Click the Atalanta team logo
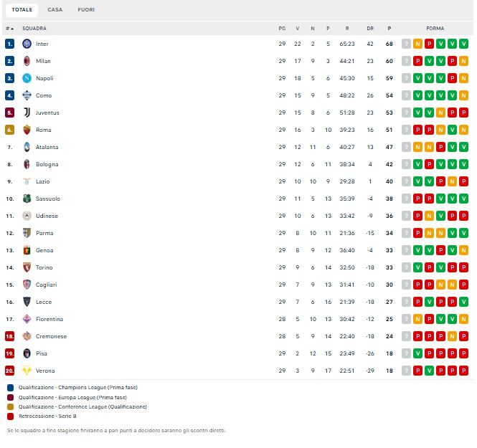The width and height of the screenshot is (477, 448). [x=27, y=147]
